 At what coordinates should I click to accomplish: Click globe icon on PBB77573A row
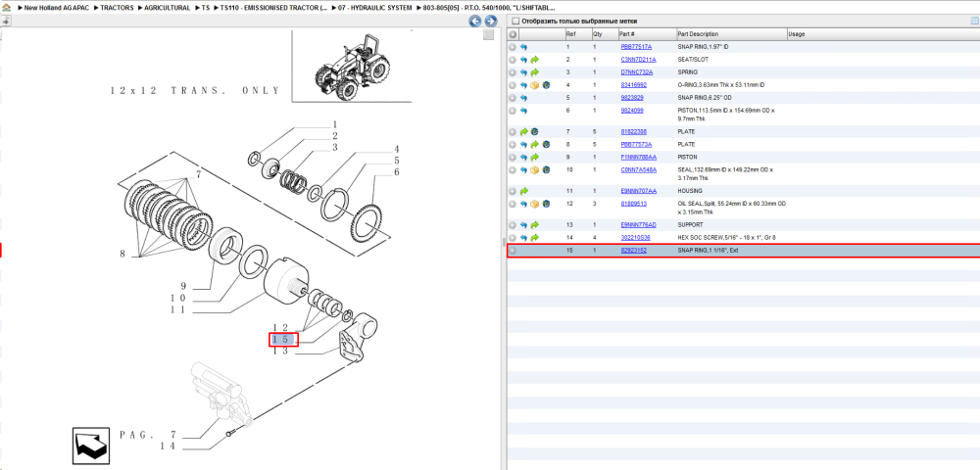tap(546, 144)
